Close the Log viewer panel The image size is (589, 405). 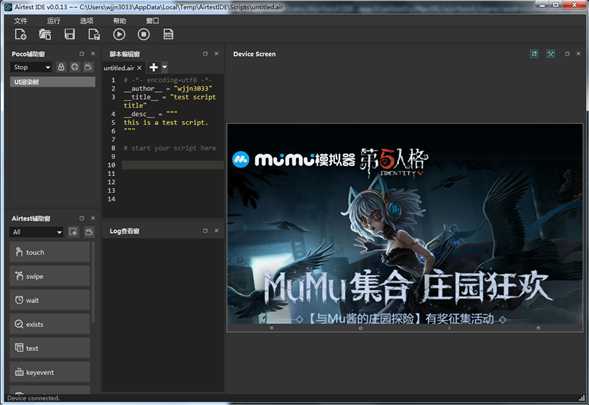(x=216, y=230)
